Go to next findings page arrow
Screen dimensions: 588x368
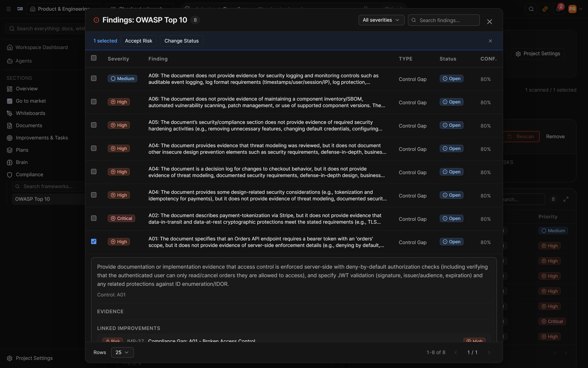coord(489,352)
